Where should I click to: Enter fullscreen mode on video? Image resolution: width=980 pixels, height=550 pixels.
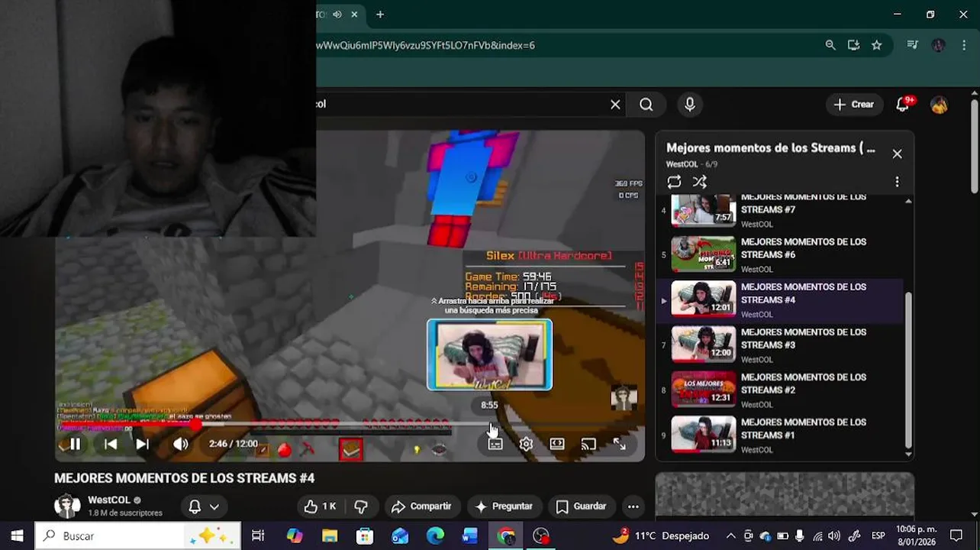pyautogui.click(x=620, y=444)
